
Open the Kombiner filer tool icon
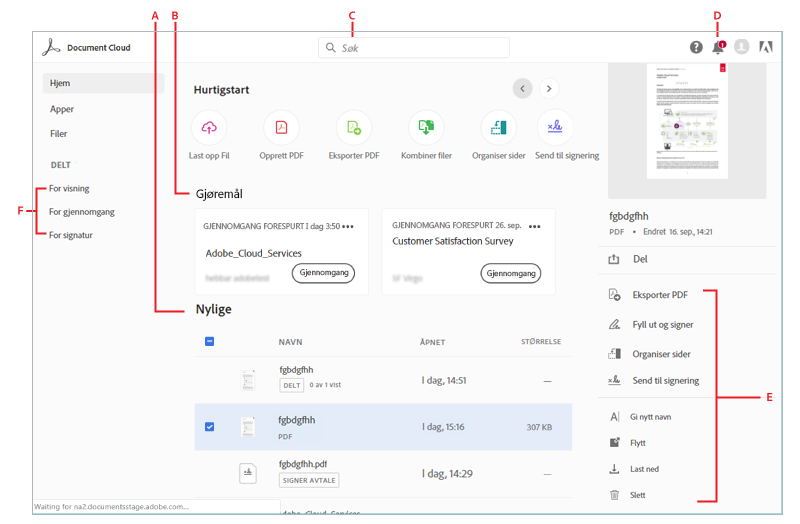pos(426,128)
